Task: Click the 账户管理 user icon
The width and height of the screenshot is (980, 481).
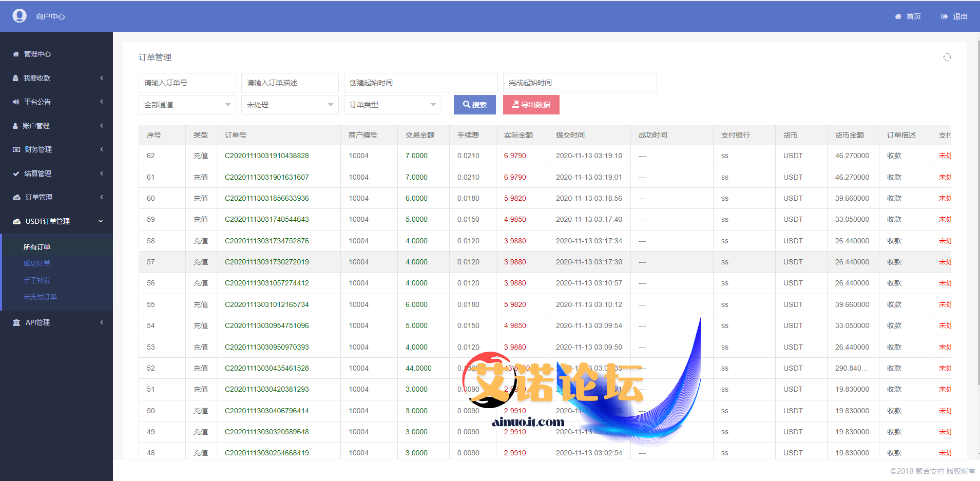Action: click(15, 126)
